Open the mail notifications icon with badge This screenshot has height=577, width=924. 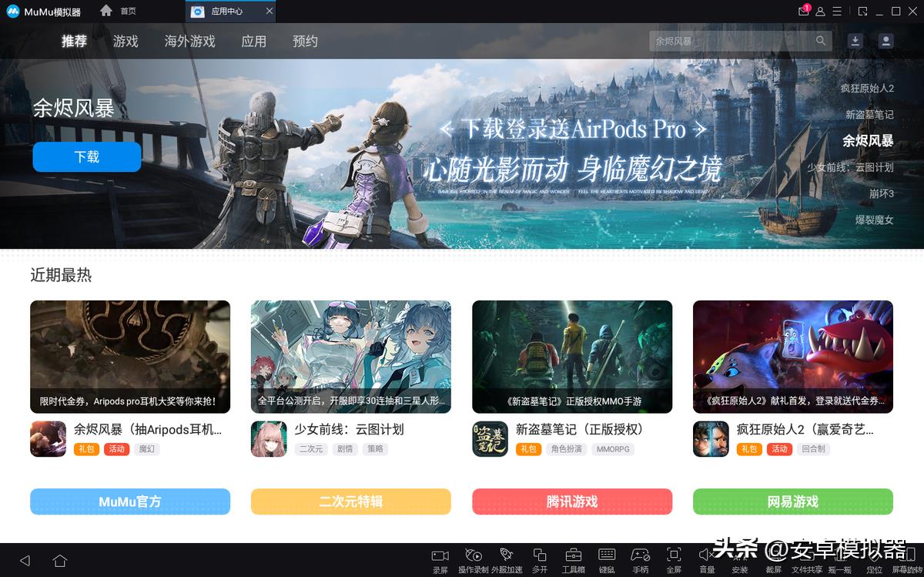click(804, 11)
